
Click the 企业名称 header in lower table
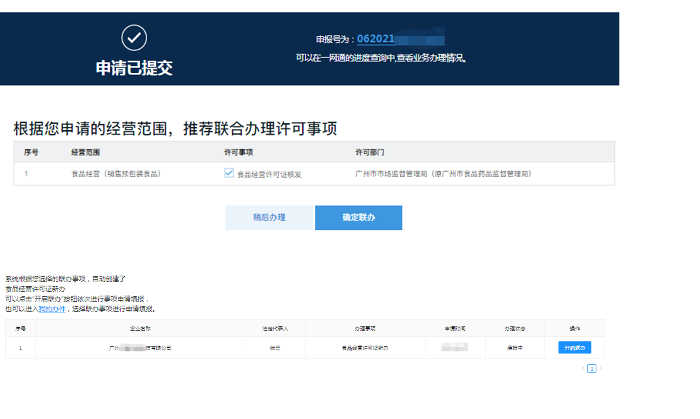[147, 328]
